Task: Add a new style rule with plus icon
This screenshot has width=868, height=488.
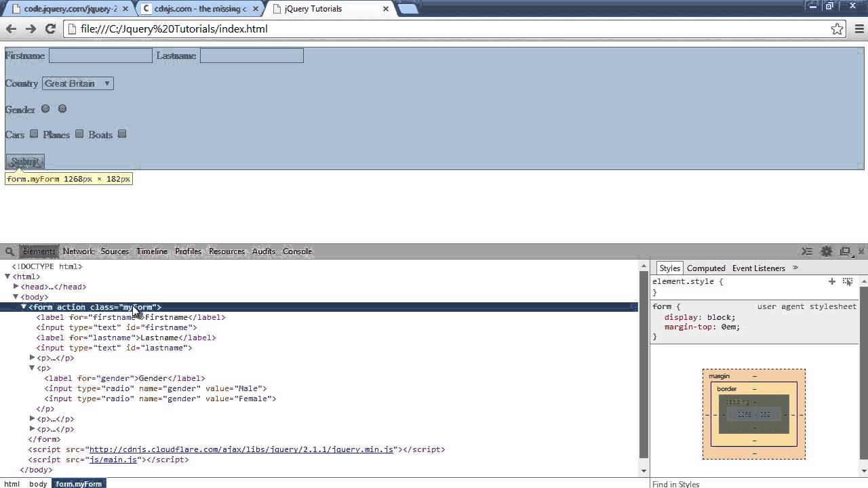Action: click(832, 281)
